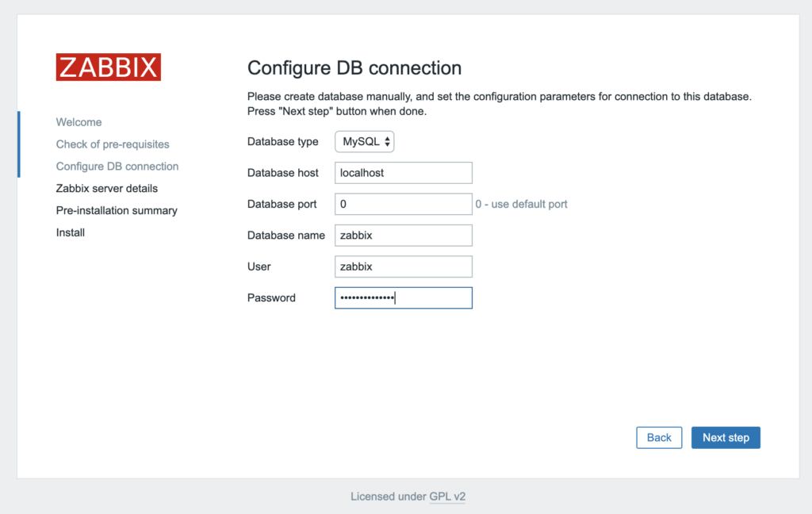
Task: Select Welcome step in sidebar
Action: (x=79, y=122)
